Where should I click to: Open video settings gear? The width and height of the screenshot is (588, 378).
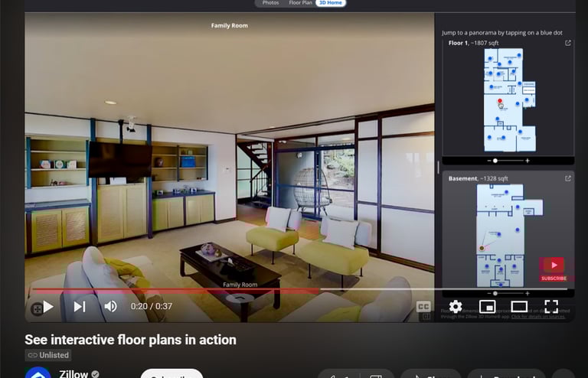pos(456,307)
